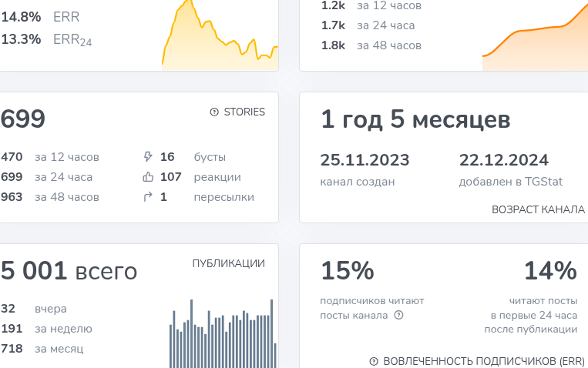
Task: Click the orange views growth chart
Action: 535,38
